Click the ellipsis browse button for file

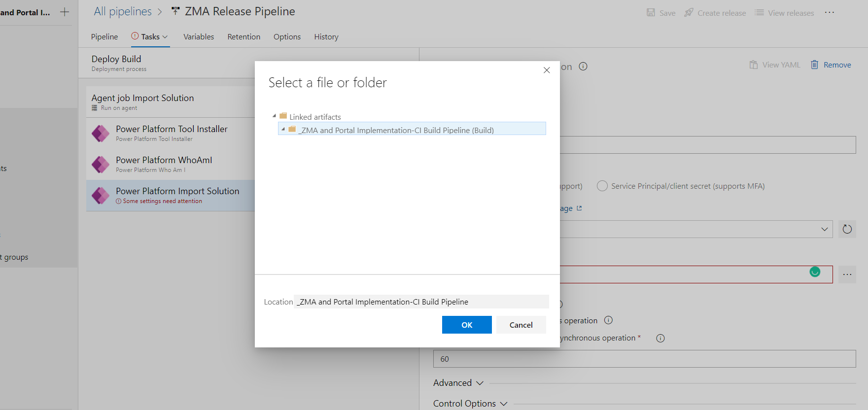[x=847, y=274]
